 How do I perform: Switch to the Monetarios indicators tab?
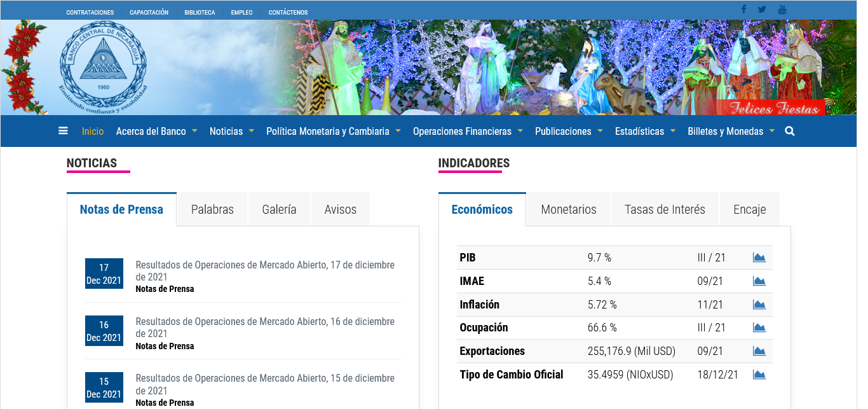pyautogui.click(x=569, y=209)
